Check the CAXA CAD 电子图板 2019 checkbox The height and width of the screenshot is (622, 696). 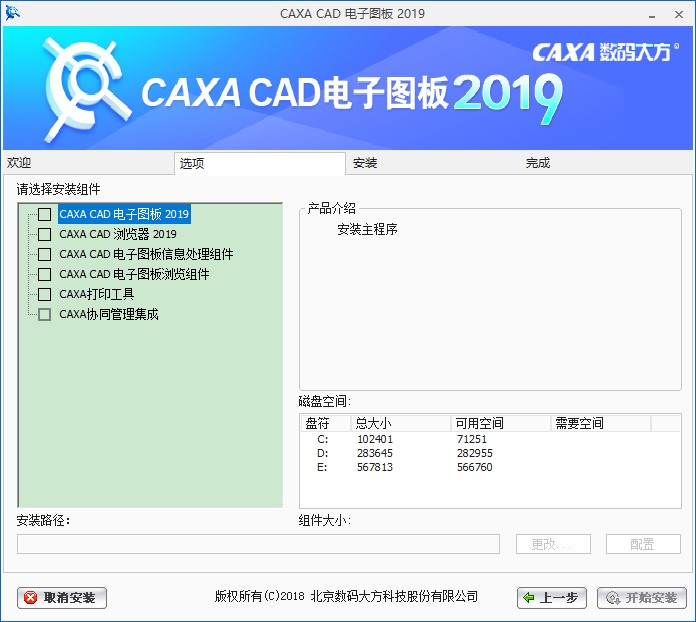point(44,214)
